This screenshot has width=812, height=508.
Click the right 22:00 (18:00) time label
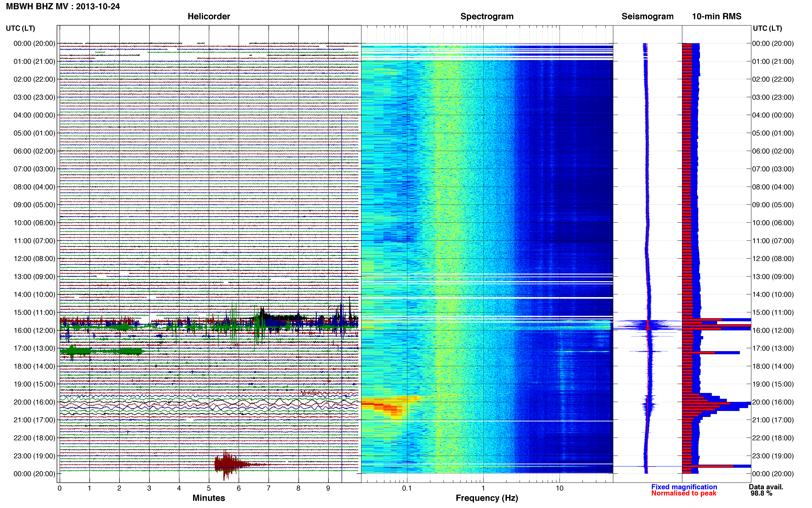773,438
